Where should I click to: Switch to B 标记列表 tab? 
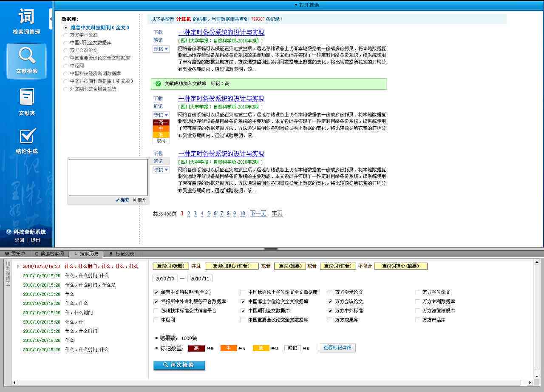tap(122, 254)
